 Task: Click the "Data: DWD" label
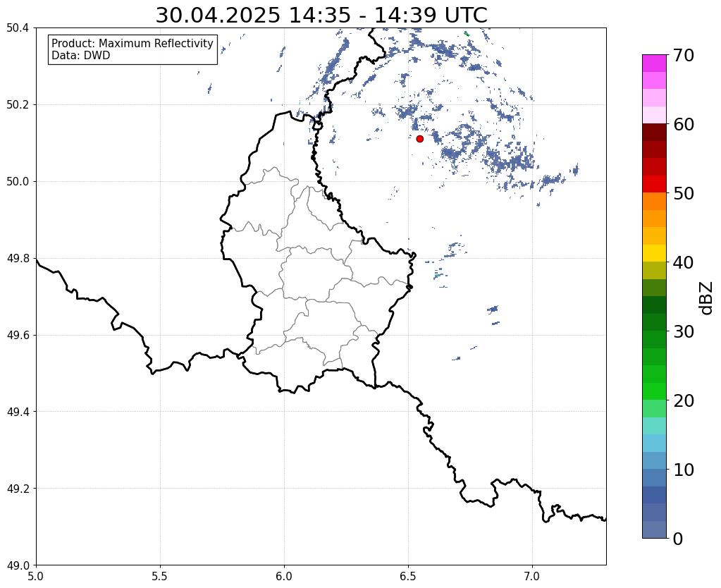81,56
